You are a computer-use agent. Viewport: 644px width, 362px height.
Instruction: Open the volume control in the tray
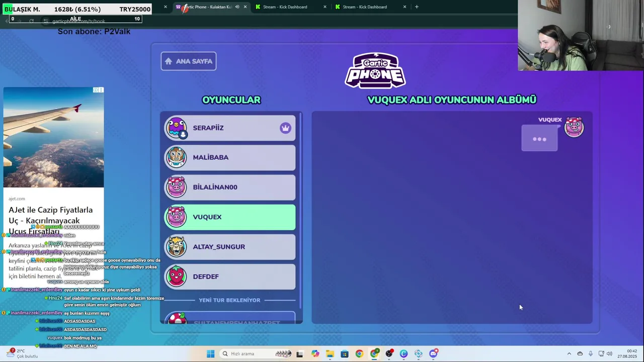[x=610, y=354]
